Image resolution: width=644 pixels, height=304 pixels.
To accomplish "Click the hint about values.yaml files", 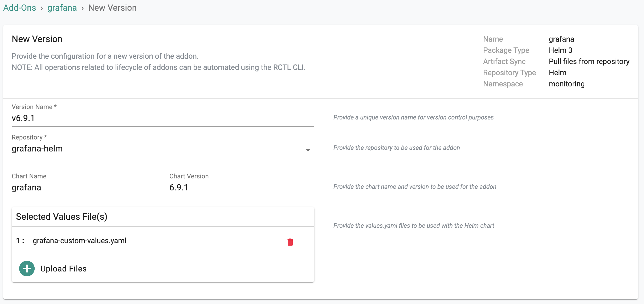I will point(414,226).
